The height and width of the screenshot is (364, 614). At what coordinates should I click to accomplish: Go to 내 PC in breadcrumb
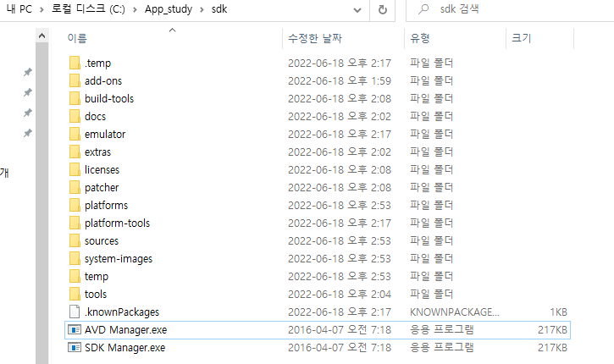19,9
